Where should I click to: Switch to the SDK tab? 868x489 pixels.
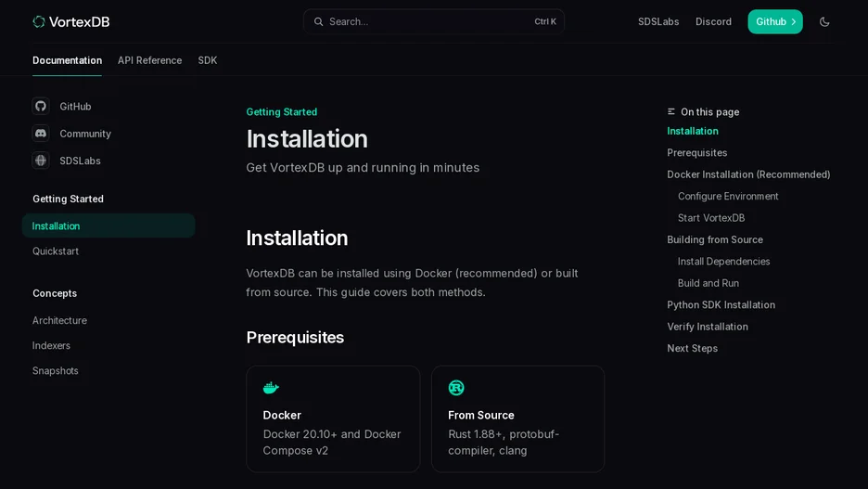[x=208, y=60]
